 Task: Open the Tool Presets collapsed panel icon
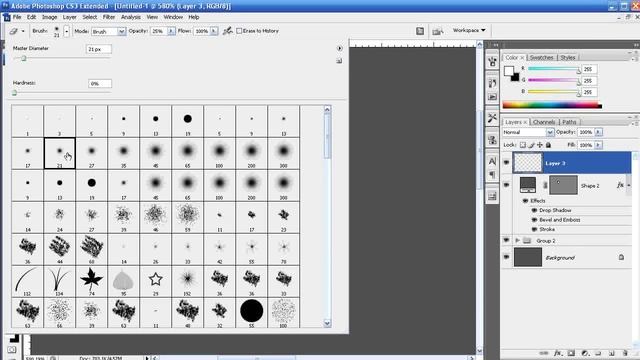[x=492, y=118]
